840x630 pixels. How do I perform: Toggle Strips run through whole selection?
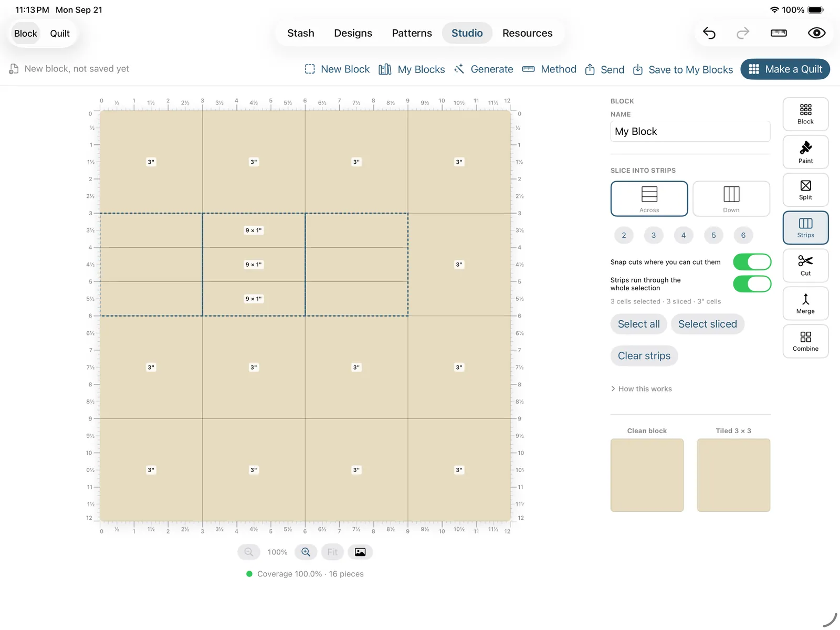pyautogui.click(x=752, y=284)
